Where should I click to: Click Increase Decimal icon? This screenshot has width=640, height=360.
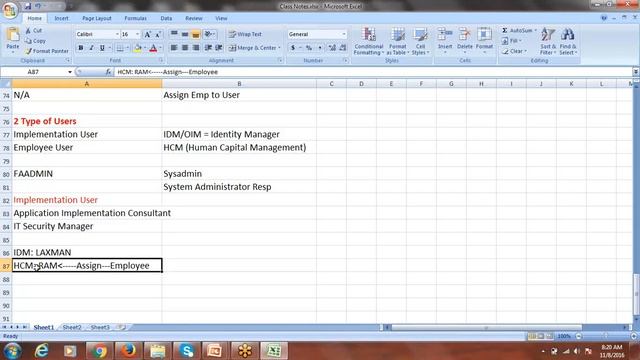pos(332,48)
